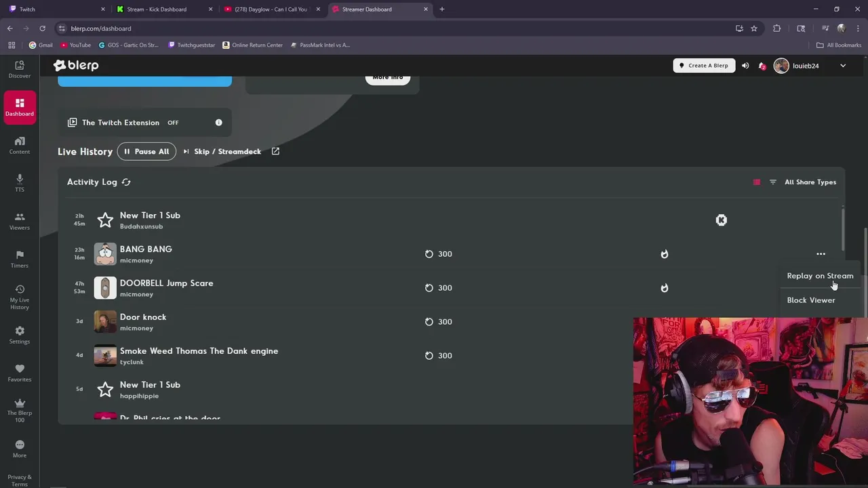The height and width of the screenshot is (488, 868).
Task: Expand the account menu chevron next to louieb24
Action: pos(843,66)
